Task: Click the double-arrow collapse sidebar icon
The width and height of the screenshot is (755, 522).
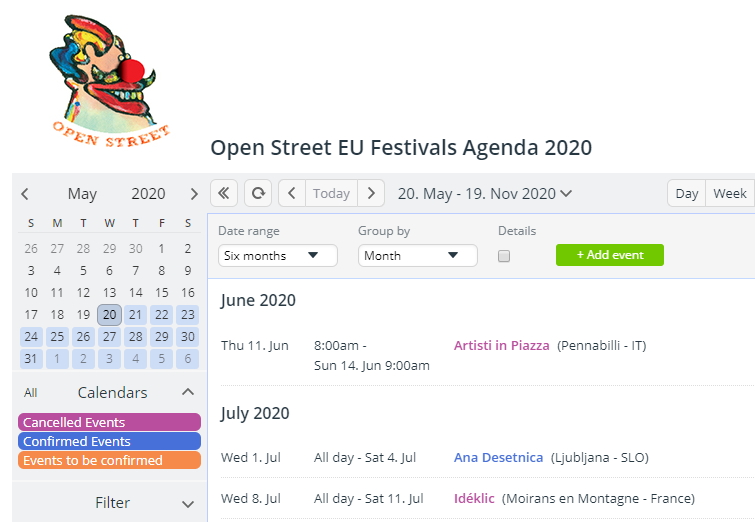Action: 224,193
